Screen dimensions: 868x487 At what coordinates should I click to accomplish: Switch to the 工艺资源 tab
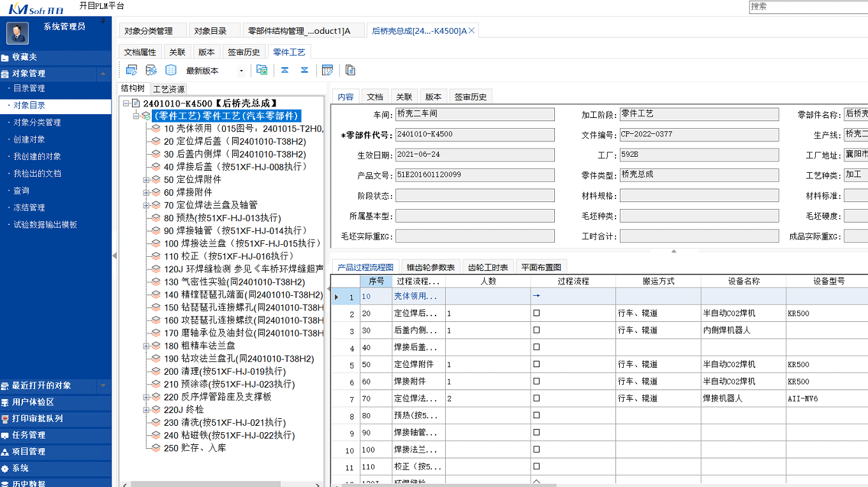click(167, 89)
